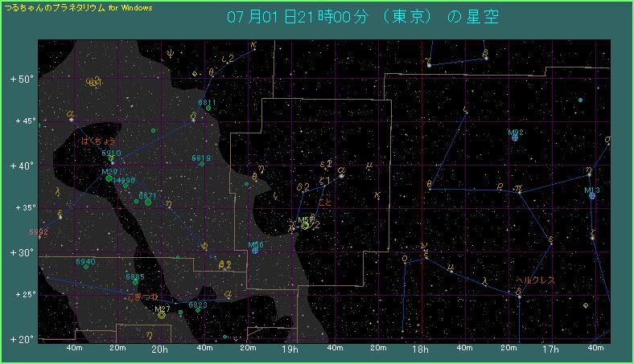Click the +40° declination axis label

click(x=19, y=166)
